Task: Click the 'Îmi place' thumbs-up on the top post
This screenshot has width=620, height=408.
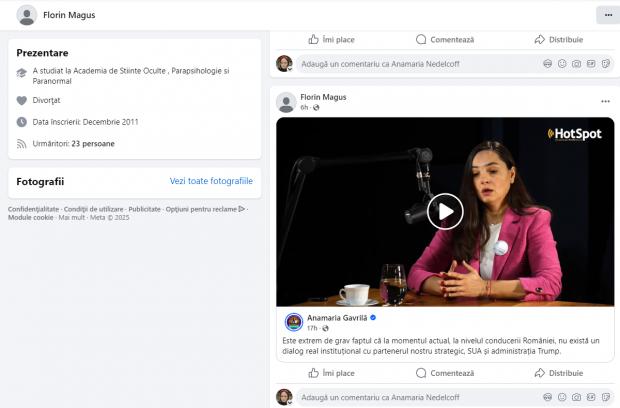Action: 331,39
